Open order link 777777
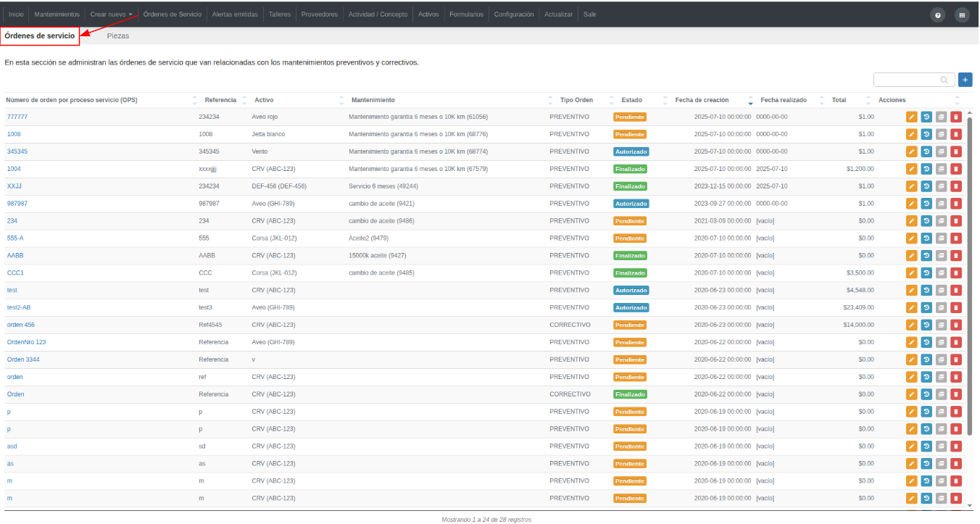The image size is (980, 524). click(x=17, y=117)
